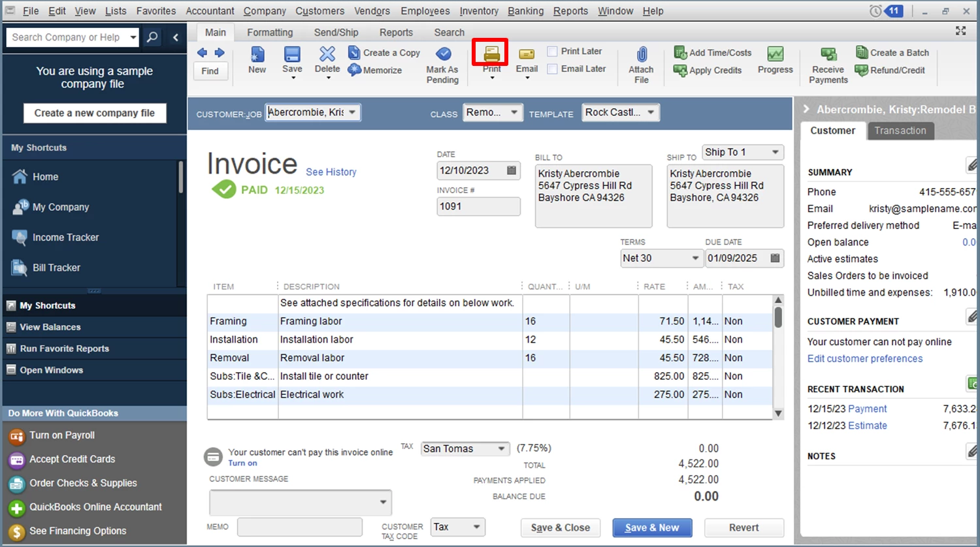
Task: Open the 12/15/23 Payment transaction
Action: 867,409
